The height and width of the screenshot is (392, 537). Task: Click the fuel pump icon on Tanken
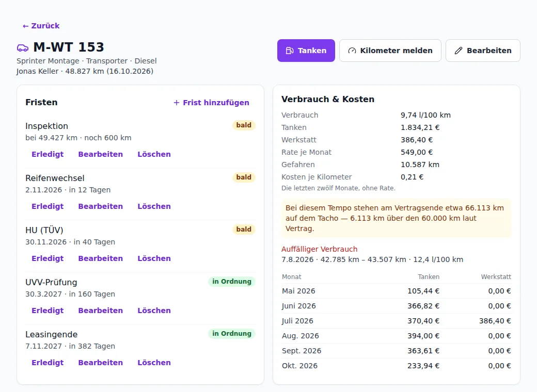tap(289, 51)
